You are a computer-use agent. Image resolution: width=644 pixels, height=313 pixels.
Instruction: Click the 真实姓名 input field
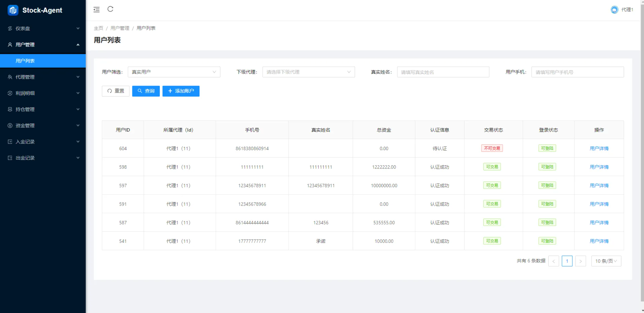443,72
